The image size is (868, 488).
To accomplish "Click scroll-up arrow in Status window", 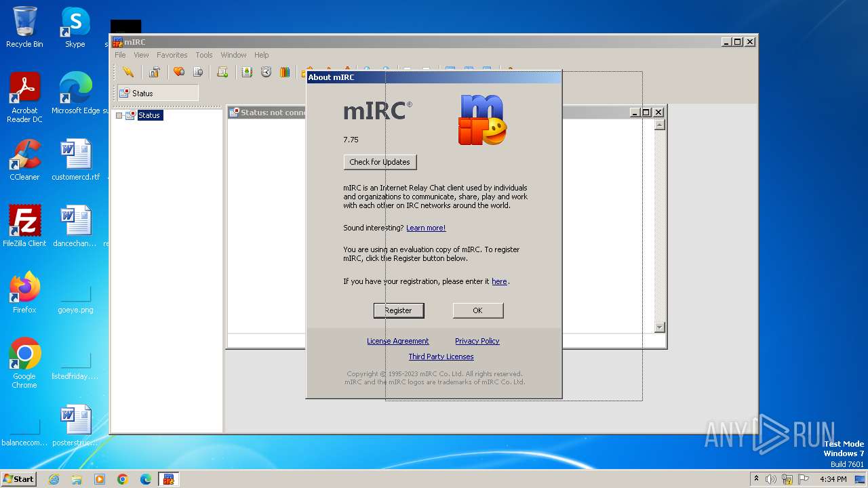I will coord(660,125).
